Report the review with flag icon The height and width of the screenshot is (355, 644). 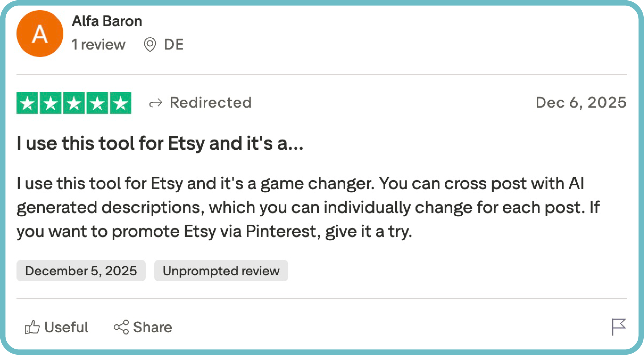[618, 327]
